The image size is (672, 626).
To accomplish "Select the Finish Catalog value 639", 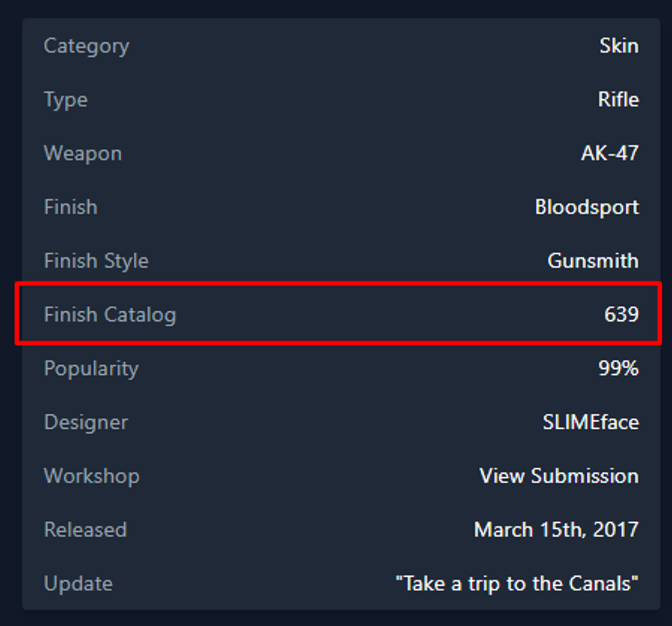I will click(x=622, y=315).
